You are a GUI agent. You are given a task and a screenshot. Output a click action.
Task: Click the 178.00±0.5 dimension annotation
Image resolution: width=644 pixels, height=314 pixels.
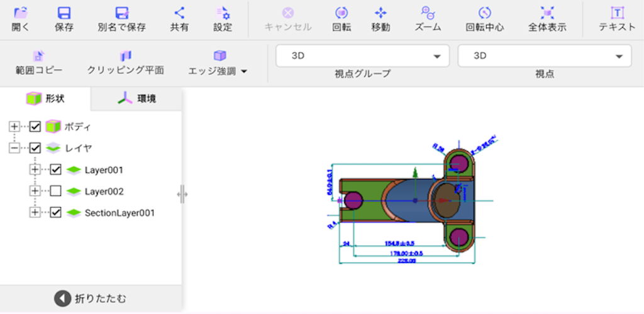pos(406,253)
